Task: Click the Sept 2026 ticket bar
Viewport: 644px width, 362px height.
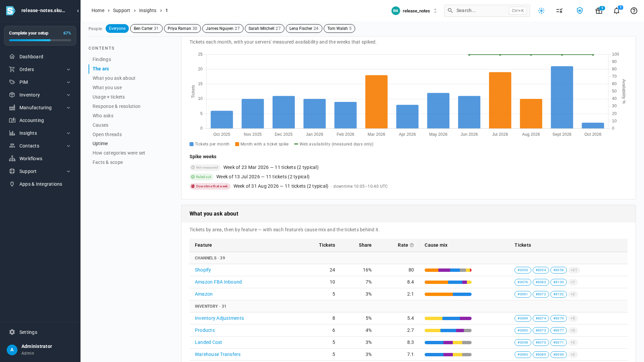Action: tap(562, 97)
